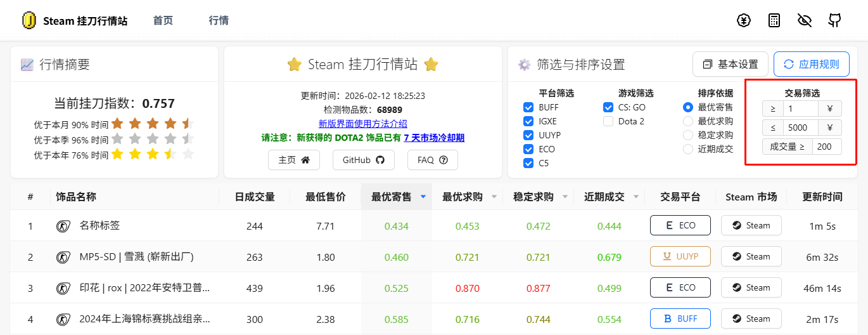Click item name 2024年上海锦标赛挑战组亲
The image size is (868, 335).
(144, 319)
